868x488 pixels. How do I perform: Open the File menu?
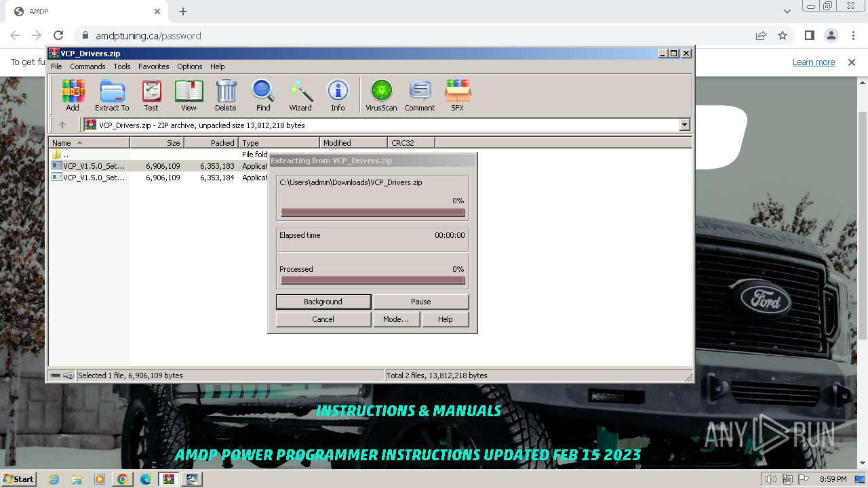[x=56, y=66]
